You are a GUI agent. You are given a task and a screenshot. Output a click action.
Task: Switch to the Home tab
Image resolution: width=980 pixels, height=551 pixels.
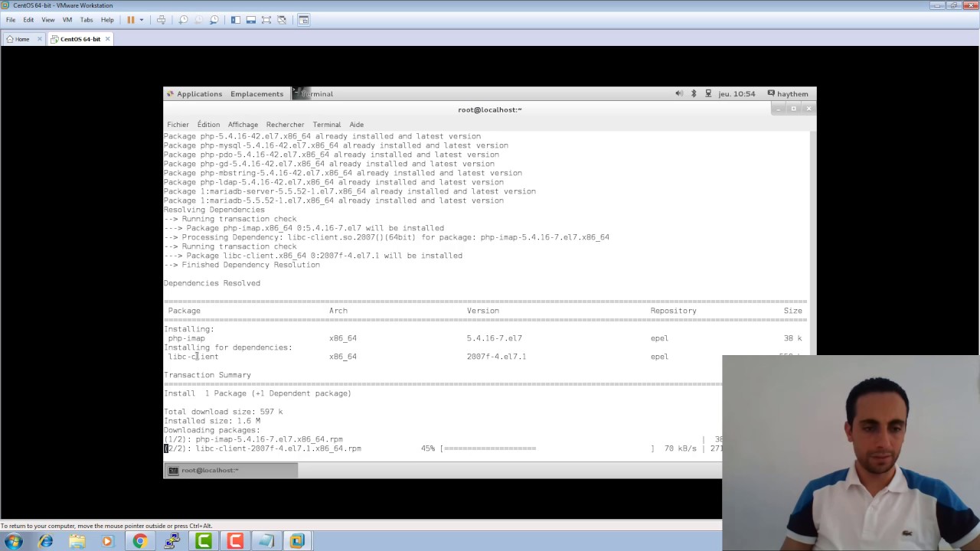[18, 39]
